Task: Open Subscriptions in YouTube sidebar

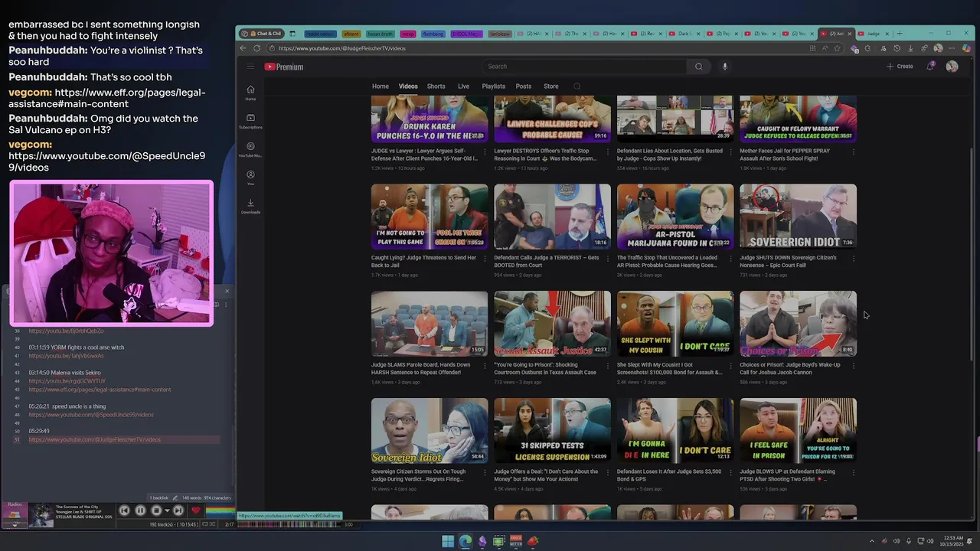Action: 250,121
